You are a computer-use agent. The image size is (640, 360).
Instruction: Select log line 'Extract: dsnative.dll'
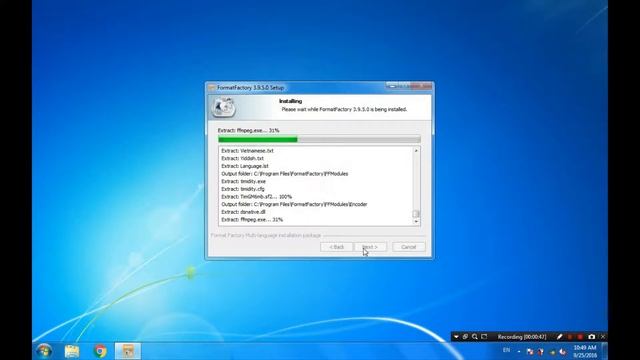[x=243, y=212]
